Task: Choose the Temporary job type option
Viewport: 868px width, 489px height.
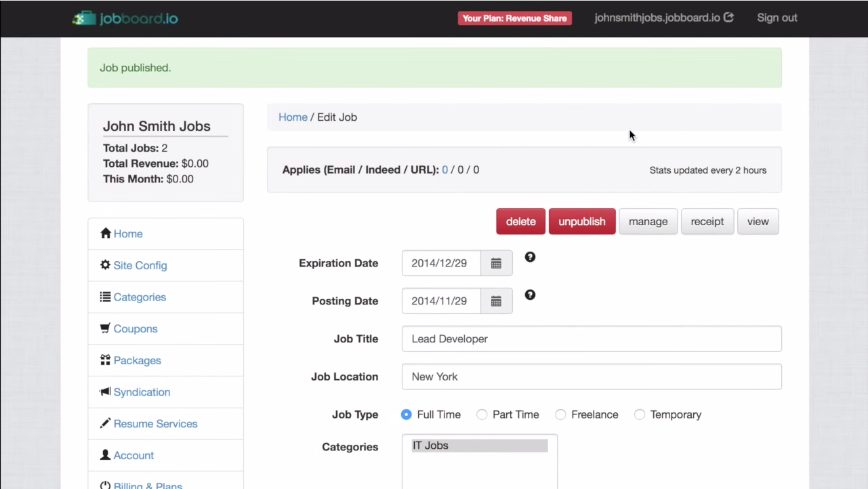Action: (640, 414)
